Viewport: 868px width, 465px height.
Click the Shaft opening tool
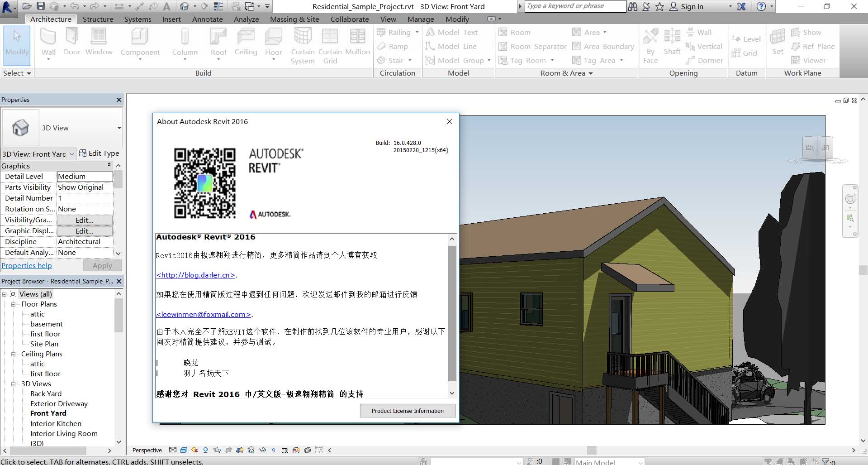pyautogui.click(x=672, y=43)
